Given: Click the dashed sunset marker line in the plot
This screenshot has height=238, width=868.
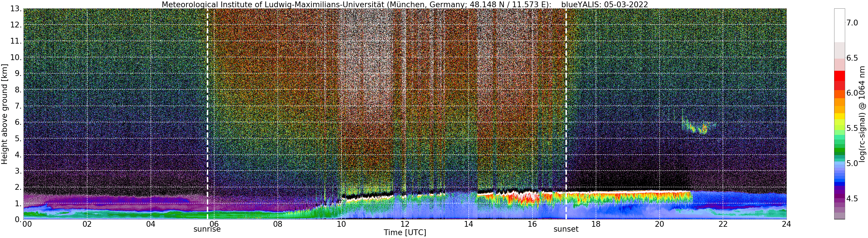Looking at the screenshot, I should tap(566, 114).
